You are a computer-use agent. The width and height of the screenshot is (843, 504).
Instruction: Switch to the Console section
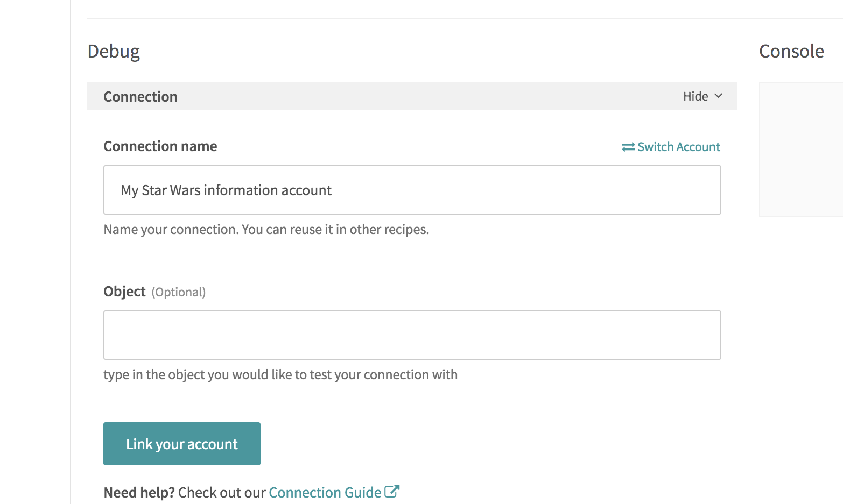tap(791, 51)
